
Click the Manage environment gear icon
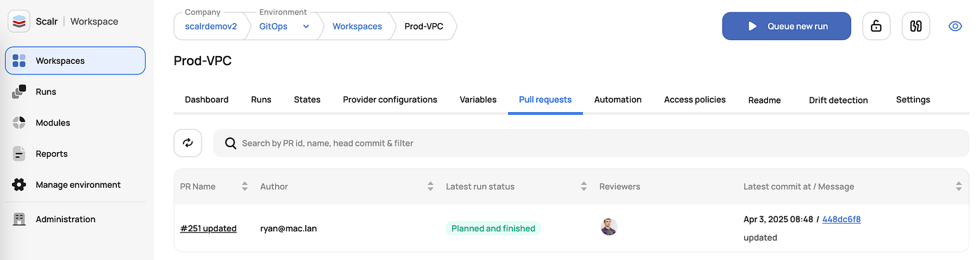click(x=19, y=185)
